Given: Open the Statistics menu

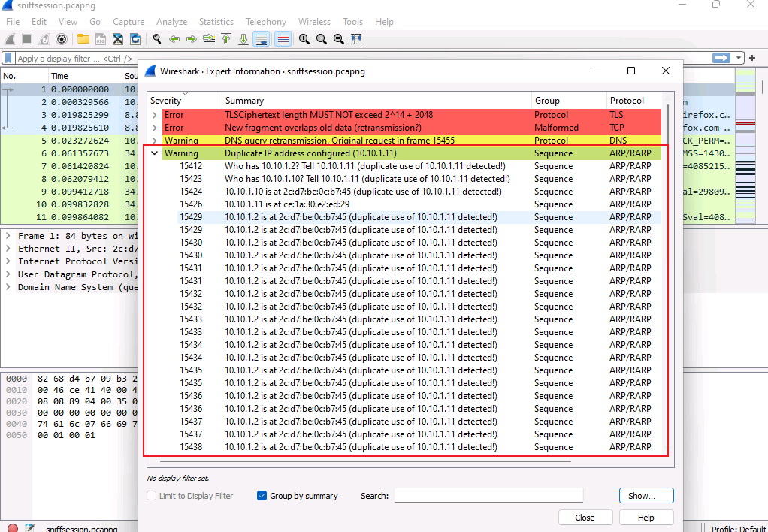Looking at the screenshot, I should 216,22.
